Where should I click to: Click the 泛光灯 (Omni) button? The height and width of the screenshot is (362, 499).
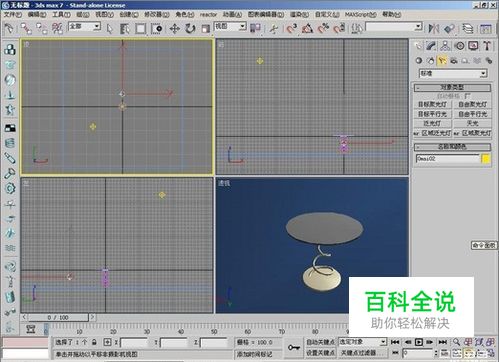pyautogui.click(x=432, y=123)
